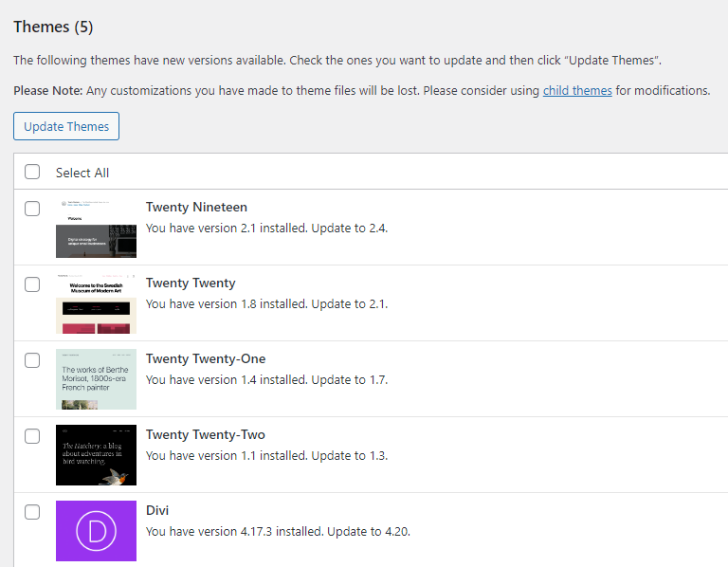This screenshot has height=567, width=728.
Task: Click the purple Divi logo icon
Action: [x=96, y=531]
